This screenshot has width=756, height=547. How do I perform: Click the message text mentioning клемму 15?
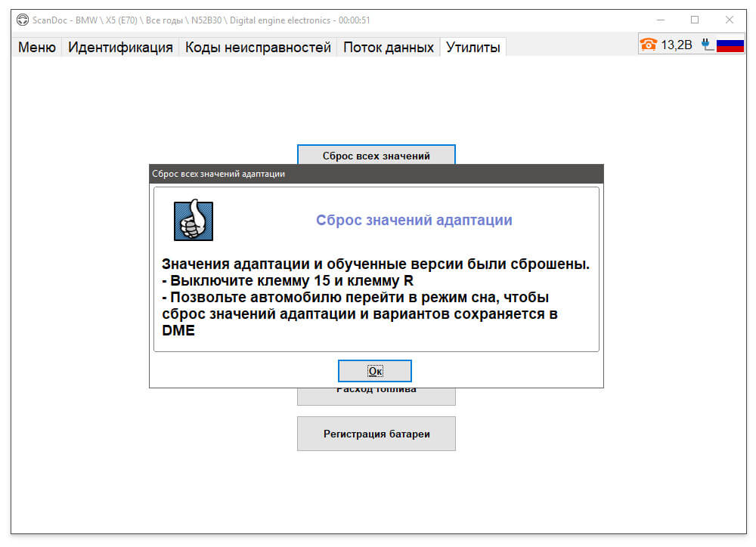[x=287, y=280]
